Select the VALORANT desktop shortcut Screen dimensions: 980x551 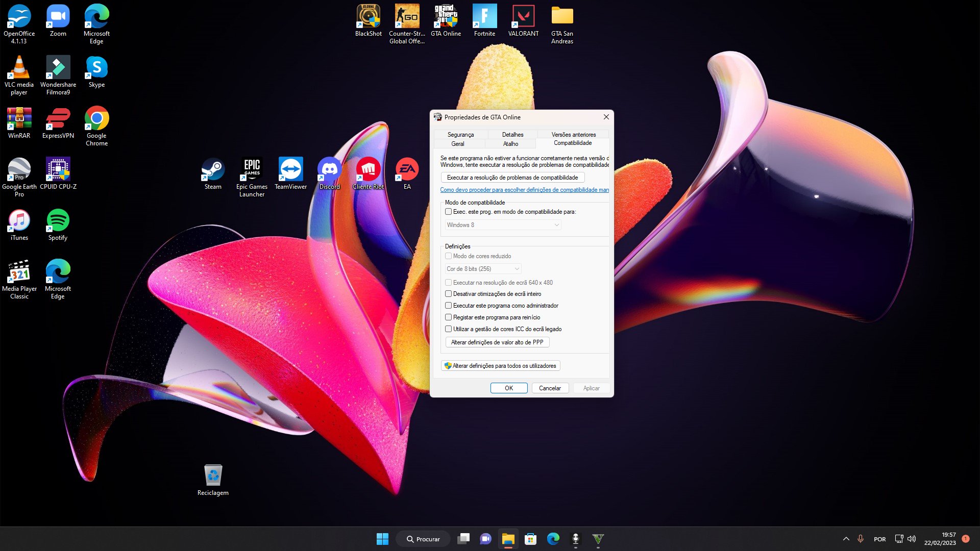(523, 20)
